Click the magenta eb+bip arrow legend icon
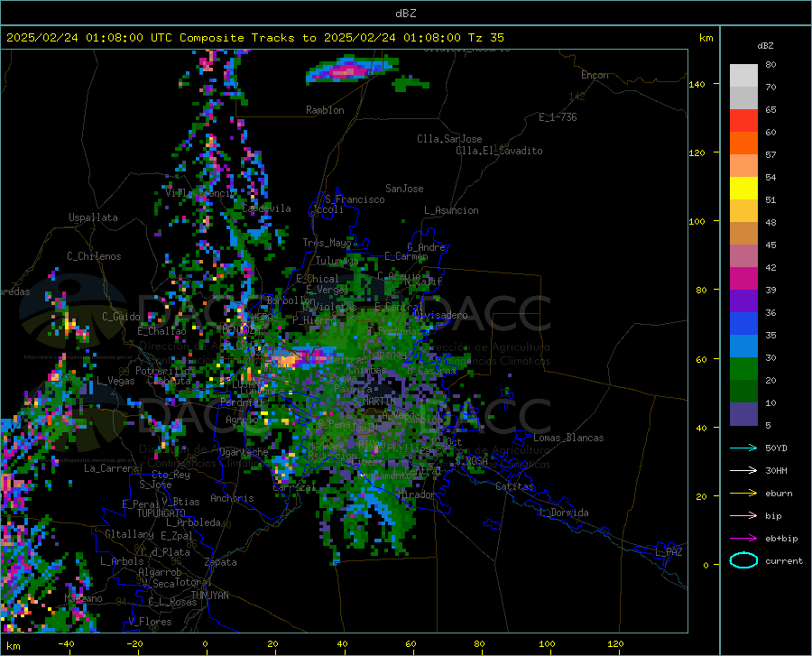812x656 pixels. 743,539
